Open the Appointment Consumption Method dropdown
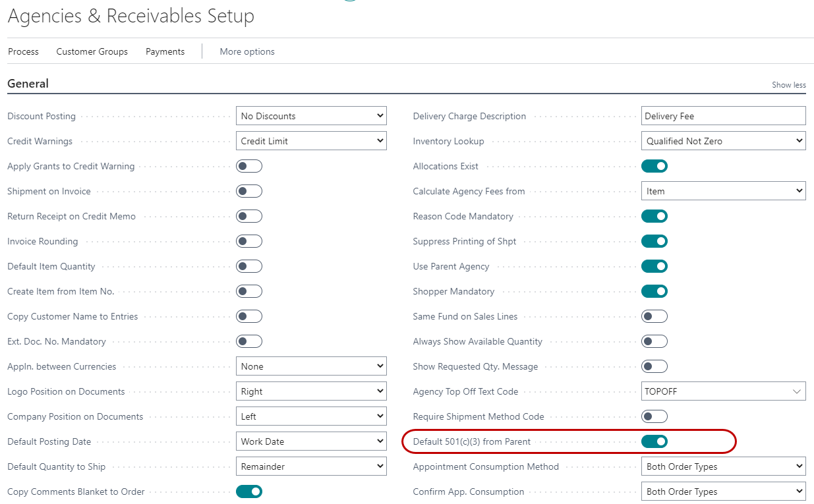 723,466
